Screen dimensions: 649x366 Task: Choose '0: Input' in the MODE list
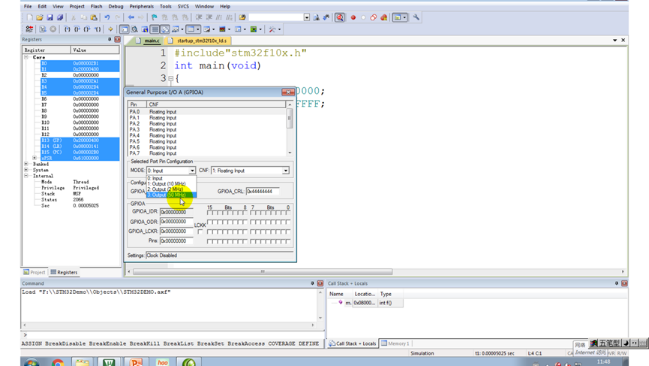171,178
